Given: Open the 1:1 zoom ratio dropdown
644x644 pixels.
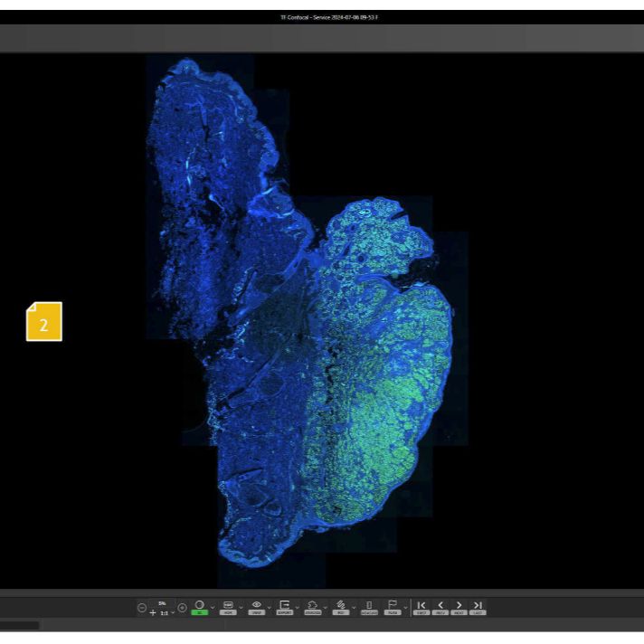Looking at the screenshot, I should point(173,613).
